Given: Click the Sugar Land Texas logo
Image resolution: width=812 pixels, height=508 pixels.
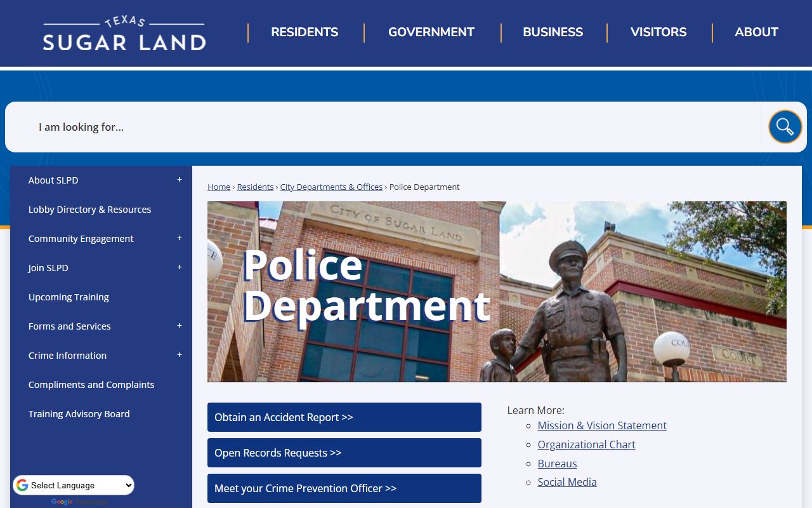Looking at the screenshot, I should 124,33.
